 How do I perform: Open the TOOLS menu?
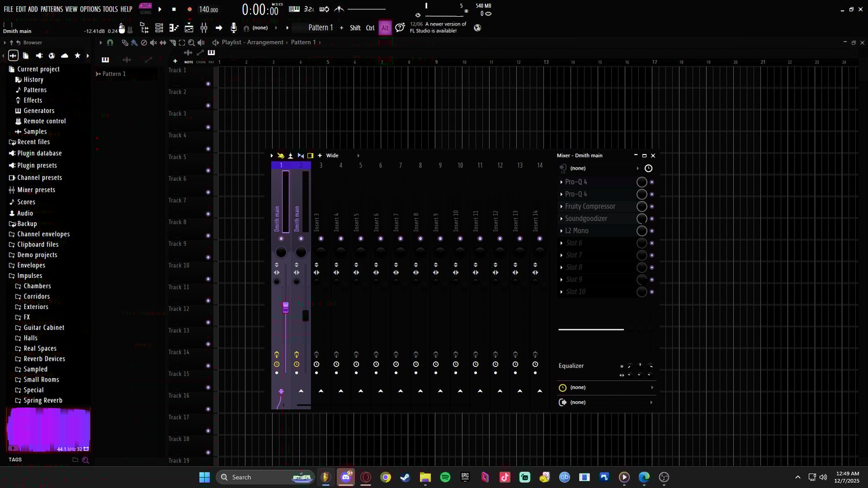pos(110,9)
